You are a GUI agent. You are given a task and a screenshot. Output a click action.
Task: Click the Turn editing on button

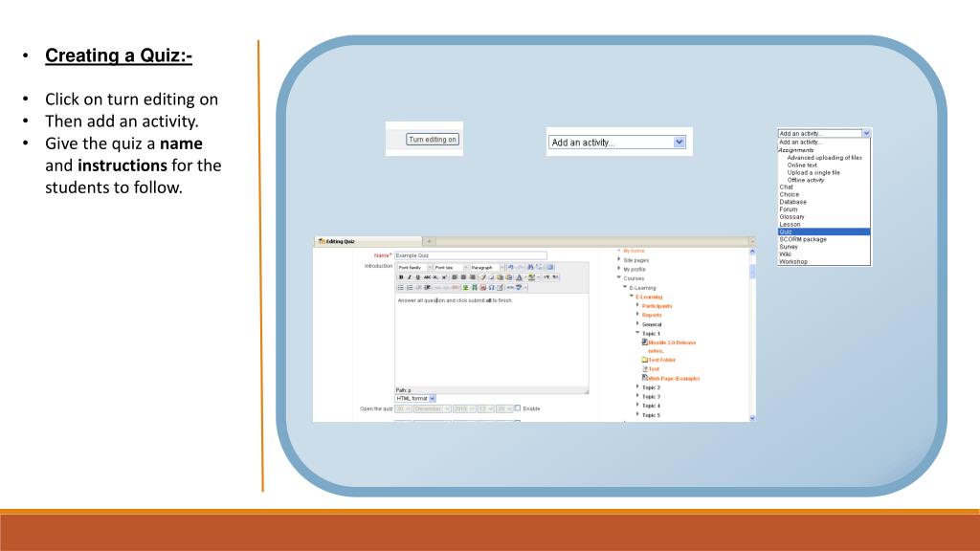click(433, 140)
